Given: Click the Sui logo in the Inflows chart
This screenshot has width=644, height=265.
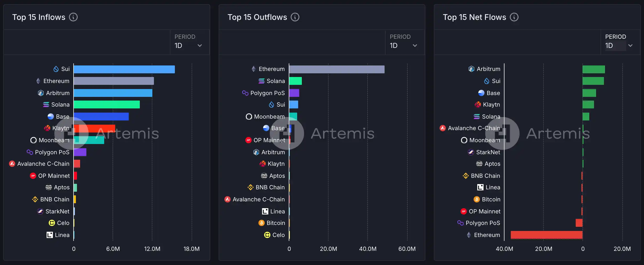Looking at the screenshot, I should (x=56, y=69).
